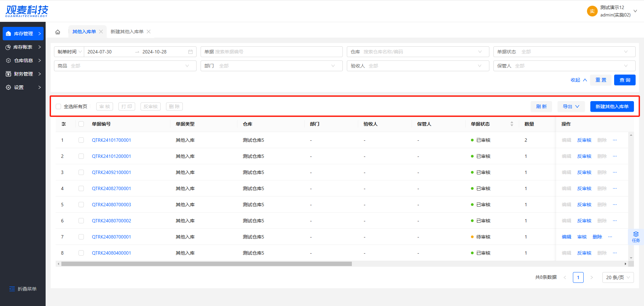644x306 pixels.
Task: Open the 制单时间 date type dropdown
Action: [x=69, y=52]
